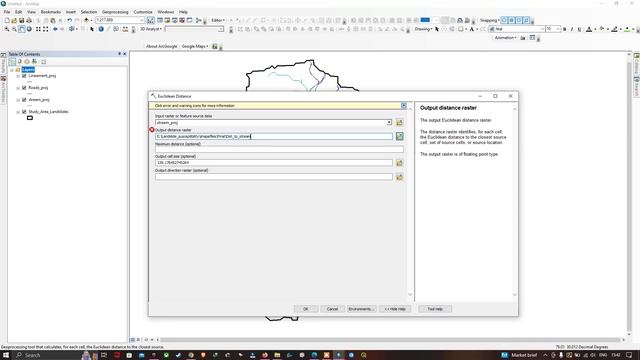Click the Identify tool icon
The height and width of the screenshot is (360, 640).
coord(101,29)
